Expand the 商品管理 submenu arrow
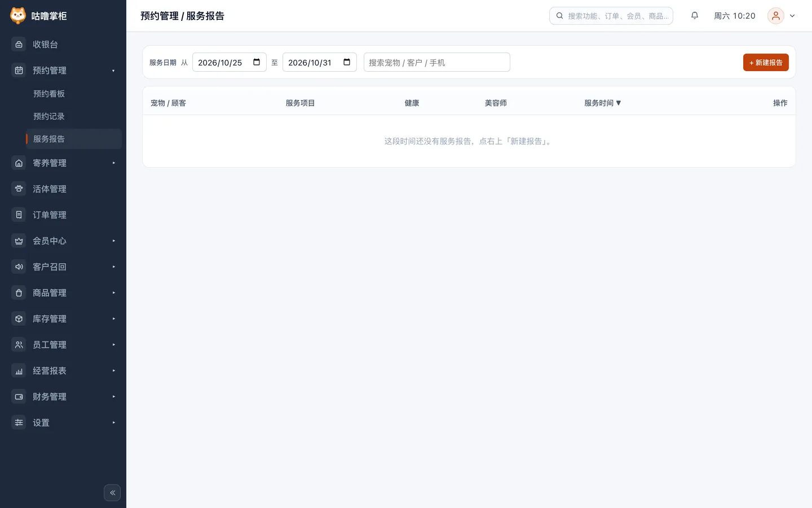The image size is (812, 508). click(113, 293)
